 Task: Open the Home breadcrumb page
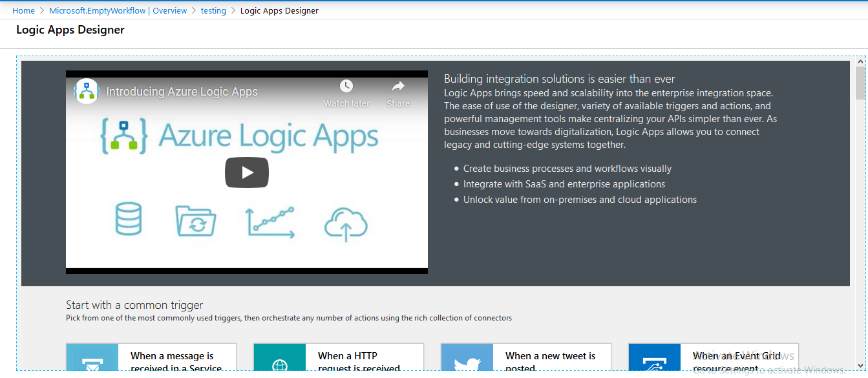tap(23, 10)
